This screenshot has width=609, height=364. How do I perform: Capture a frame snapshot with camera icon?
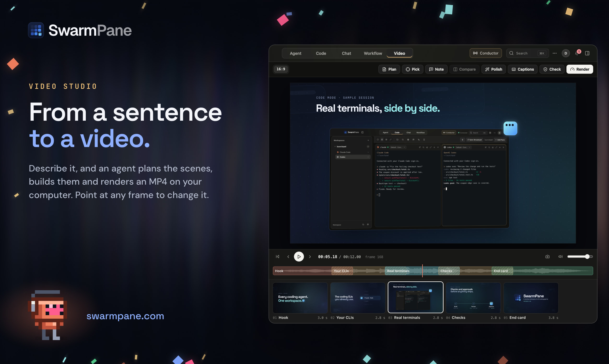(x=547, y=256)
